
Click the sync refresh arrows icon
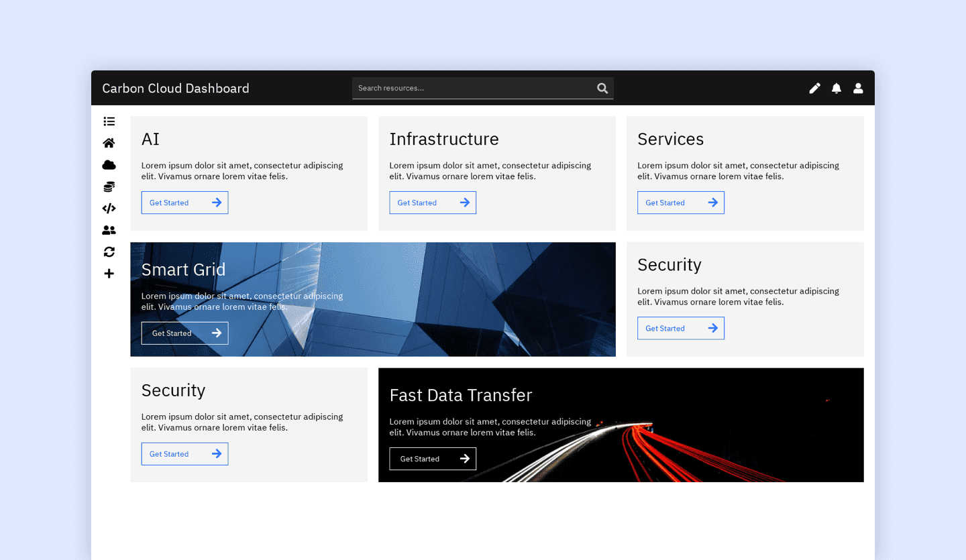click(109, 252)
